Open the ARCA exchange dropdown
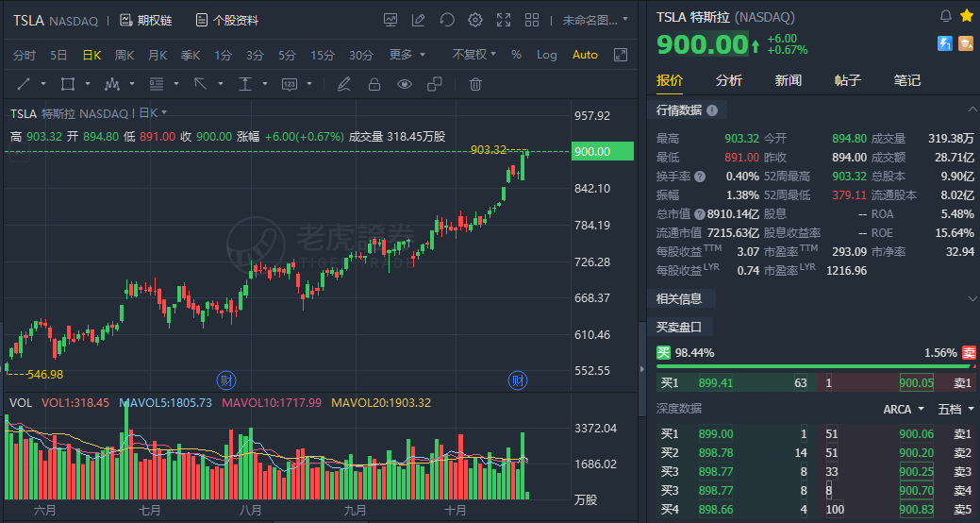980x523 pixels. coord(905,409)
